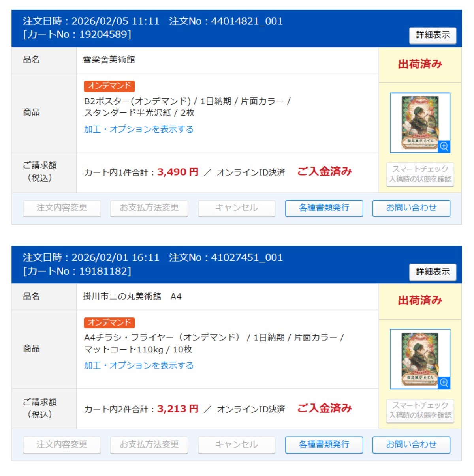Click お支払方法変更 on the second order
The image size is (474, 476).
point(149,445)
